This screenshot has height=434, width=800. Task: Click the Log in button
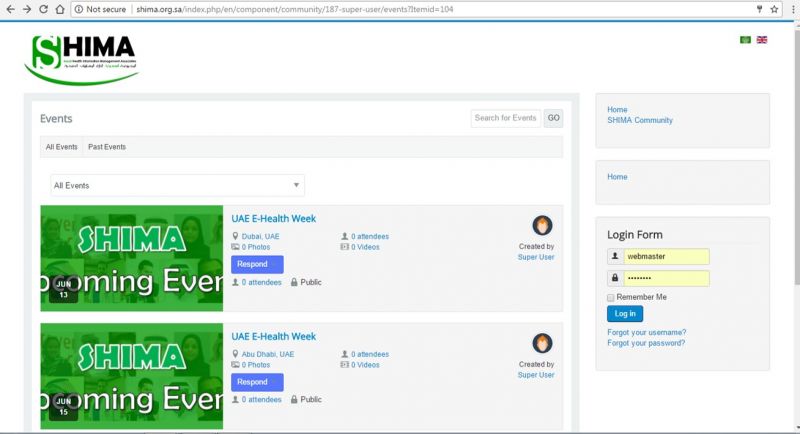click(x=625, y=314)
